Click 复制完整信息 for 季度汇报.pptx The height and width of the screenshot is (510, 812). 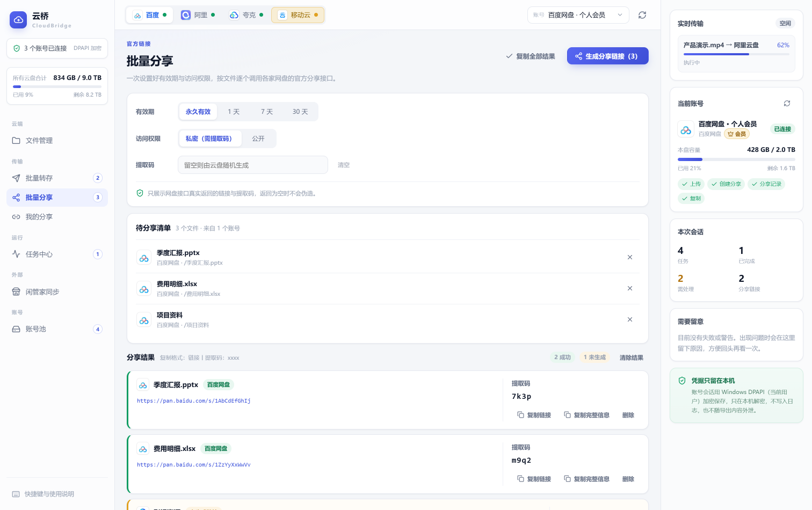pos(587,415)
